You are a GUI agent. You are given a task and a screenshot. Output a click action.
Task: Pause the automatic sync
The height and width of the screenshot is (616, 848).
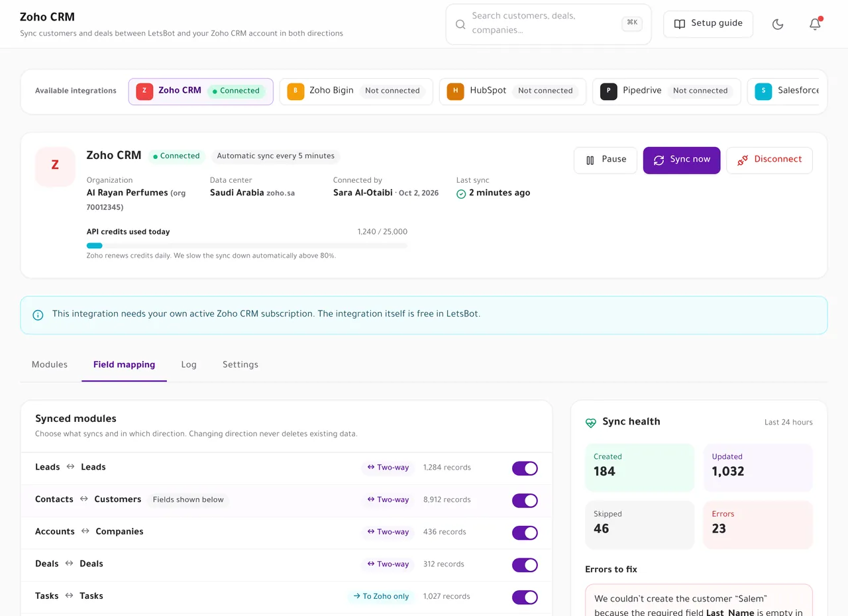pos(606,160)
